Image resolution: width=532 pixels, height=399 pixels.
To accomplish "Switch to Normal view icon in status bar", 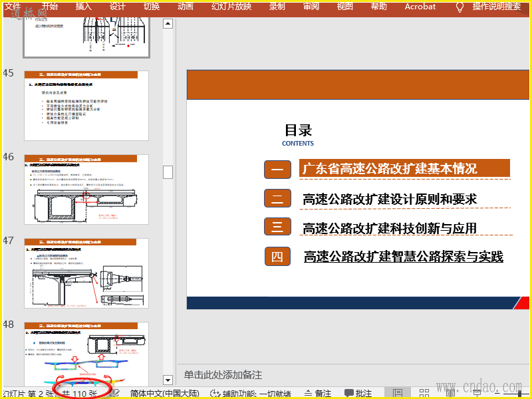I will tap(397, 394).
